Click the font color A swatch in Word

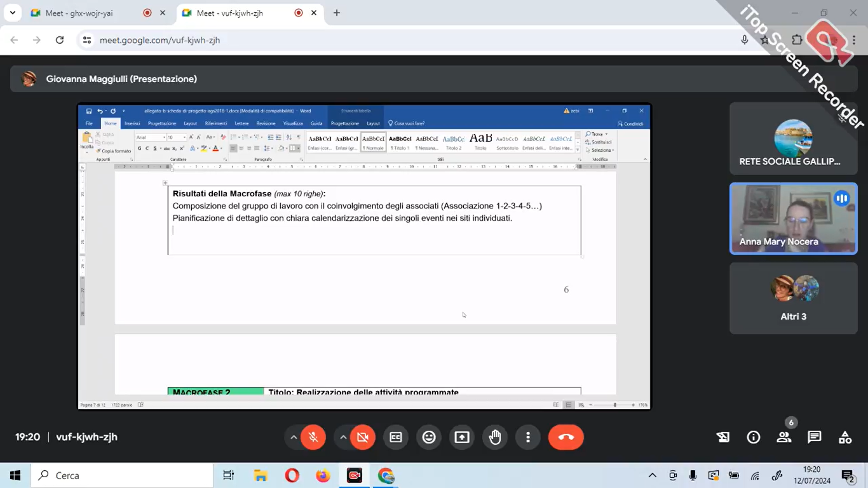tap(215, 149)
